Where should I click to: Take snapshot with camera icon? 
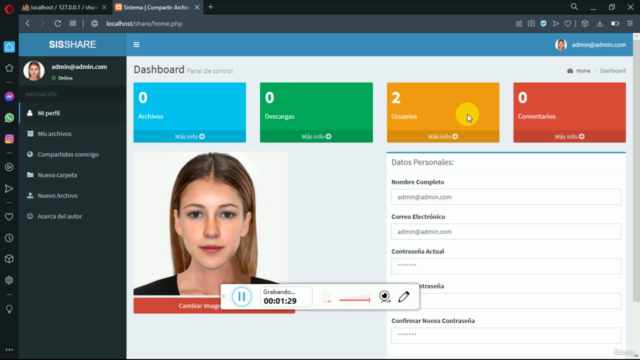[x=531, y=24]
